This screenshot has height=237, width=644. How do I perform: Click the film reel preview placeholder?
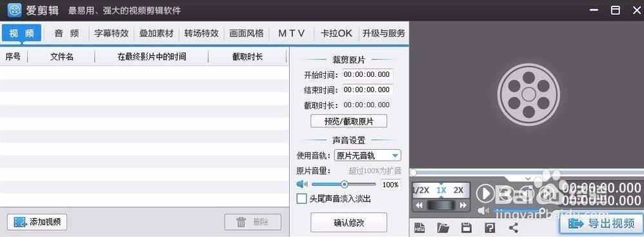point(528,94)
